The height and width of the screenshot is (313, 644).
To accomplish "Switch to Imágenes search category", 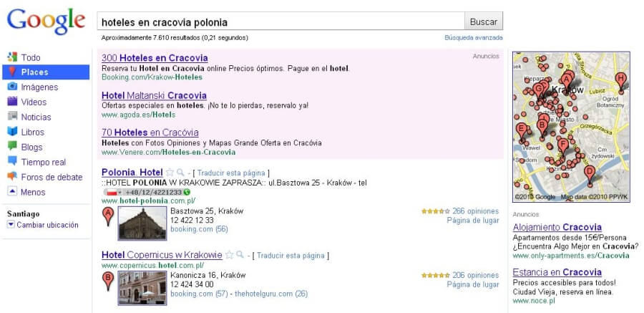I will pos(39,87).
